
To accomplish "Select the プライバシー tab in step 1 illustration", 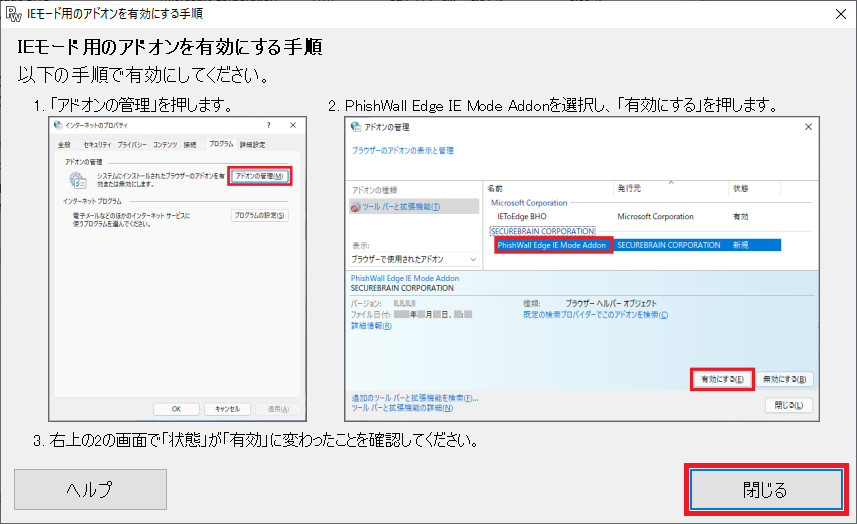I will [132, 145].
